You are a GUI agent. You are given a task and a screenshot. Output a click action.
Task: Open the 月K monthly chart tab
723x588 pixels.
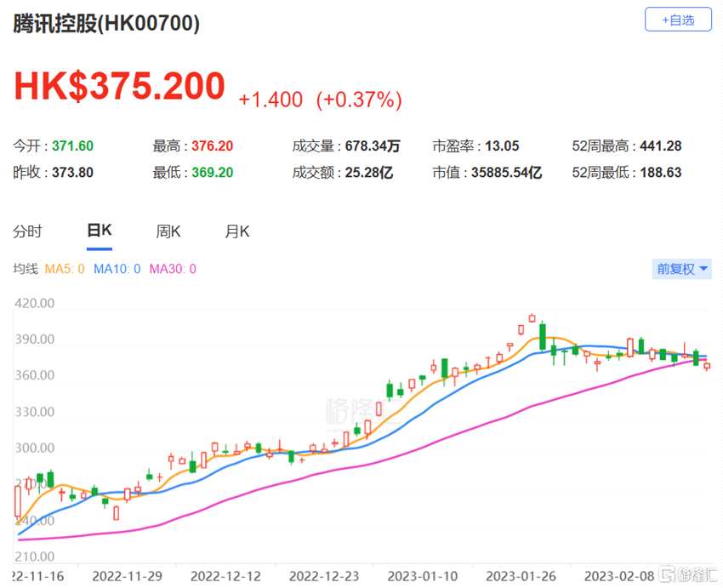[x=237, y=231]
